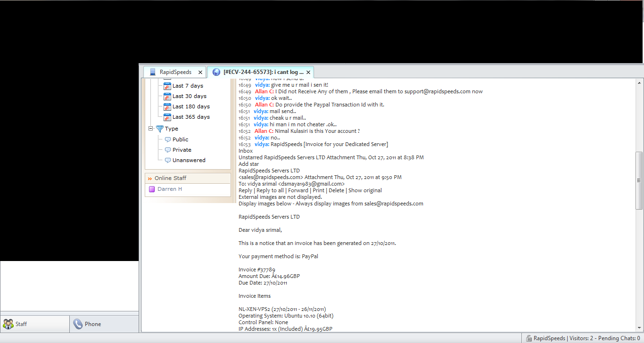Click the Last 30 days calendar icon
644x343 pixels.
pos(167,96)
